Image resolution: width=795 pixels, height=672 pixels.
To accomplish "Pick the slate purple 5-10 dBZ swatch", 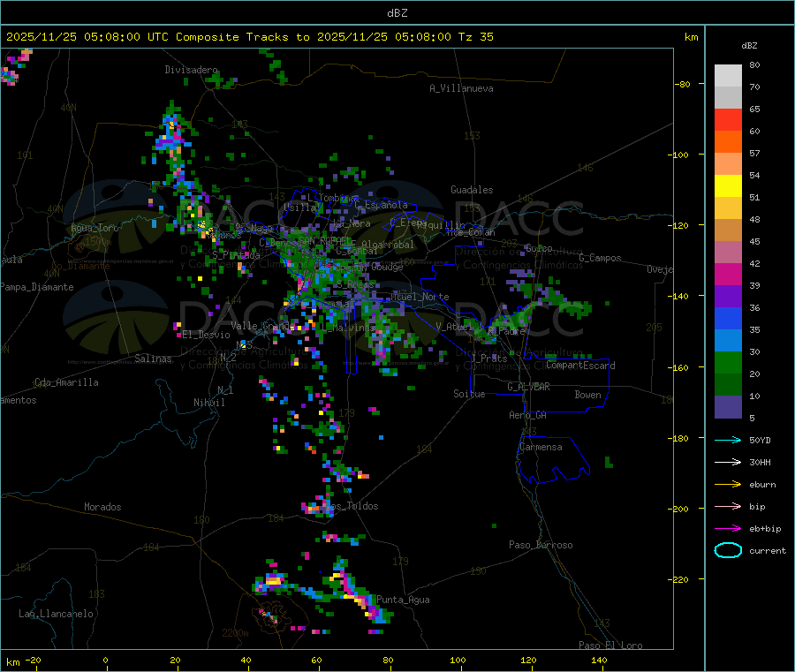I will pos(728,407).
